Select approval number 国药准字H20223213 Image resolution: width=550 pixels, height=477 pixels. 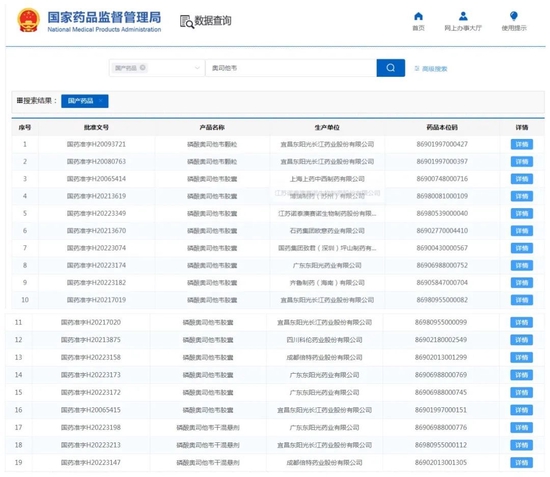[x=91, y=445]
